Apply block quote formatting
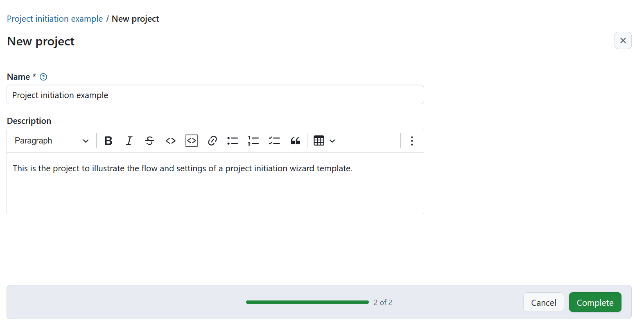This screenshot has height=325, width=644. (295, 141)
